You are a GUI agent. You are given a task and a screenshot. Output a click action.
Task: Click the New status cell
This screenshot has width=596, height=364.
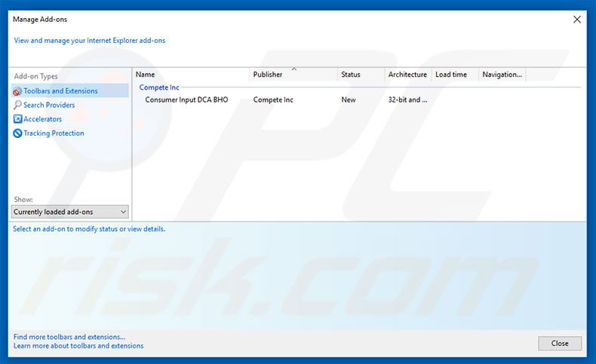point(349,99)
